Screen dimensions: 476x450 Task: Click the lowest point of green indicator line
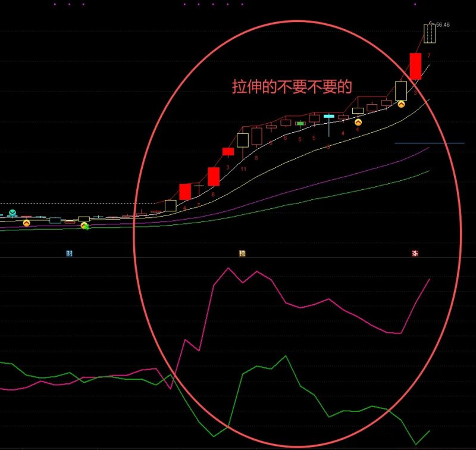[x=416, y=444]
